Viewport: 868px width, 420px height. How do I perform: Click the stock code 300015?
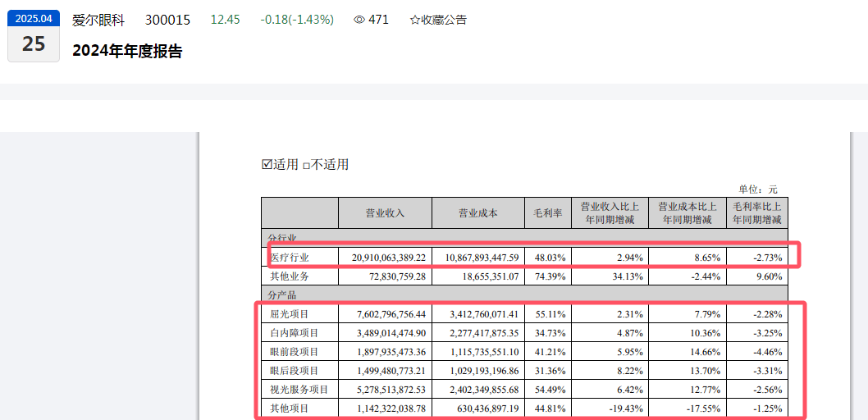pyautogui.click(x=167, y=20)
